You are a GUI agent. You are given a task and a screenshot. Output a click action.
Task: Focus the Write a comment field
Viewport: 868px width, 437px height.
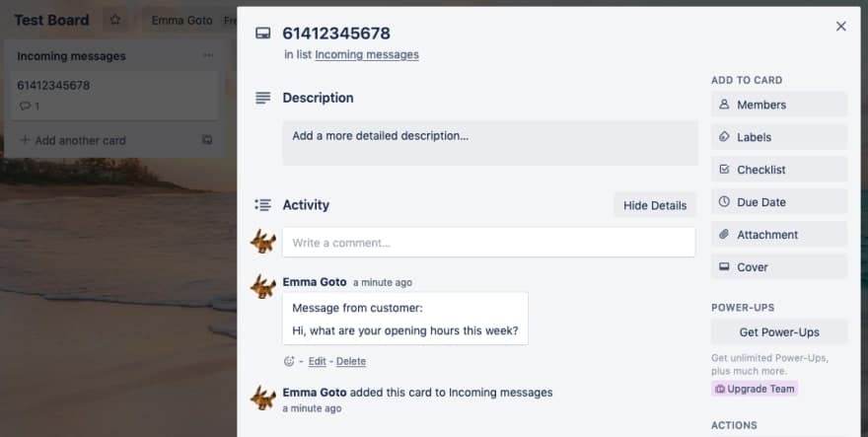(488, 243)
